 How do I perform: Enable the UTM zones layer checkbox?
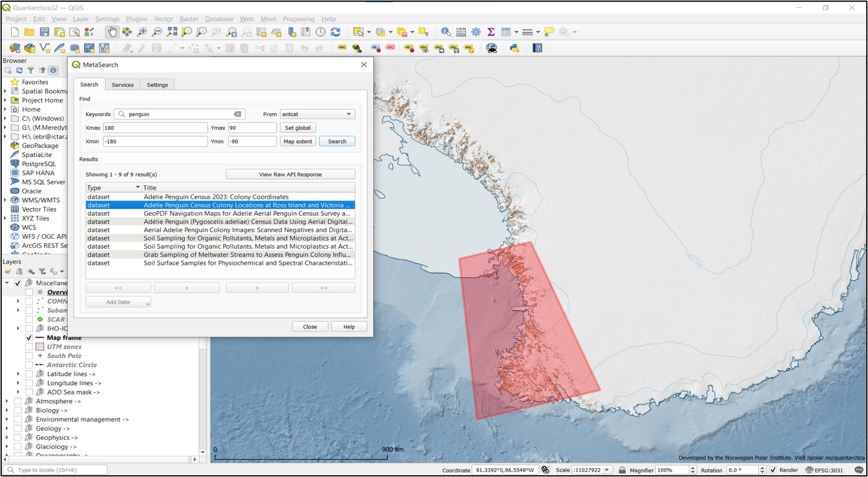tap(29, 347)
